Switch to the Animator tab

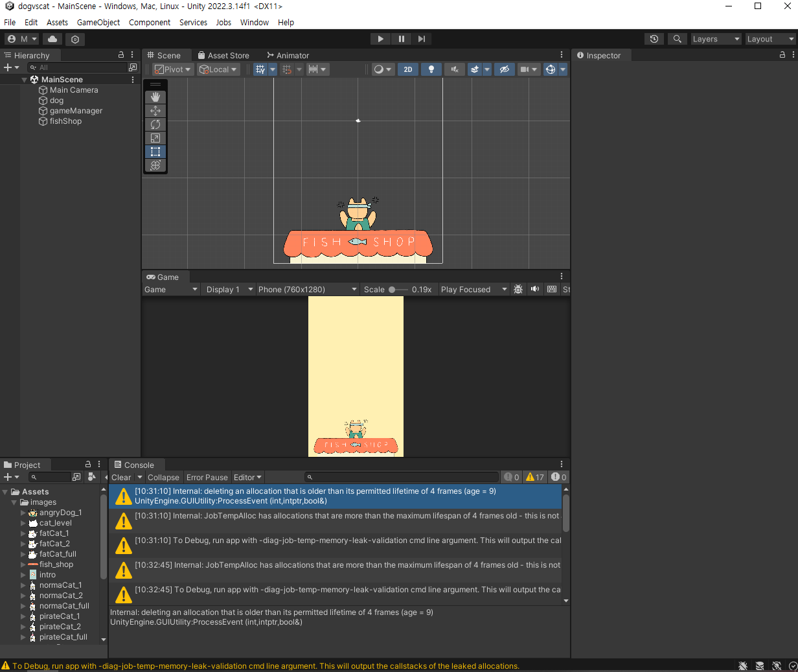pos(288,55)
